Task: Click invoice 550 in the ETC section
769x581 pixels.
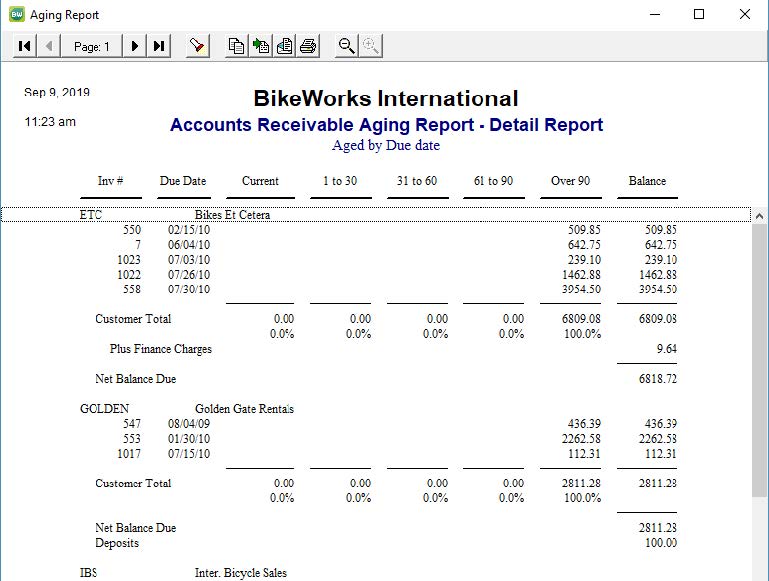Action: click(132, 229)
